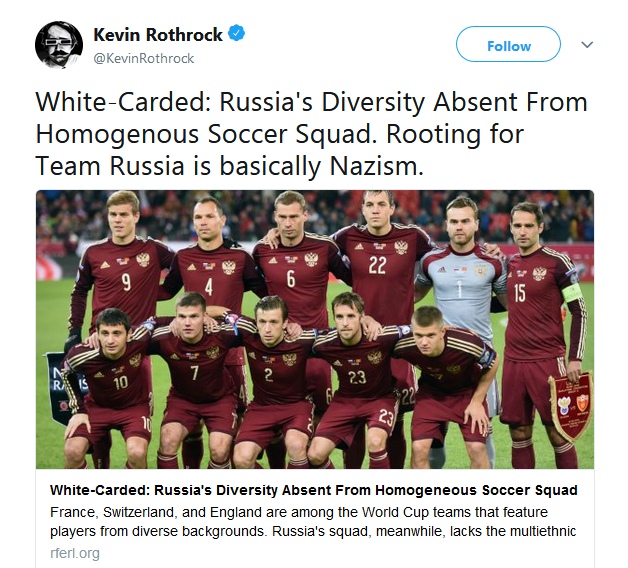Open the Kevin Rothrock display name

click(158, 34)
